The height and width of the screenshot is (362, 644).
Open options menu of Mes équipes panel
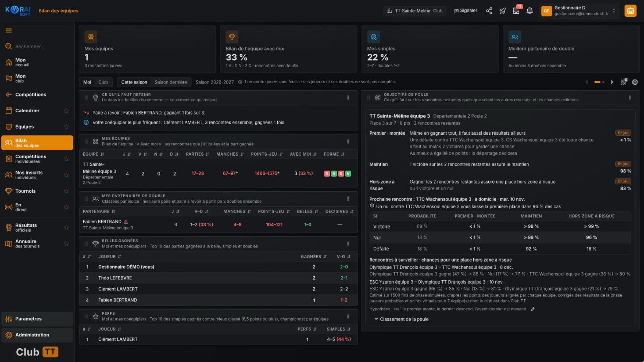[x=348, y=141]
